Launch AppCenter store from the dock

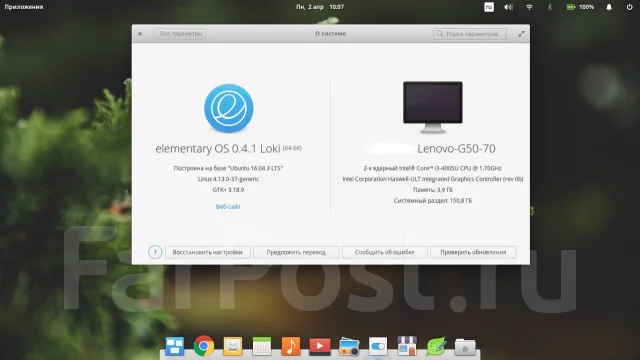click(x=407, y=346)
